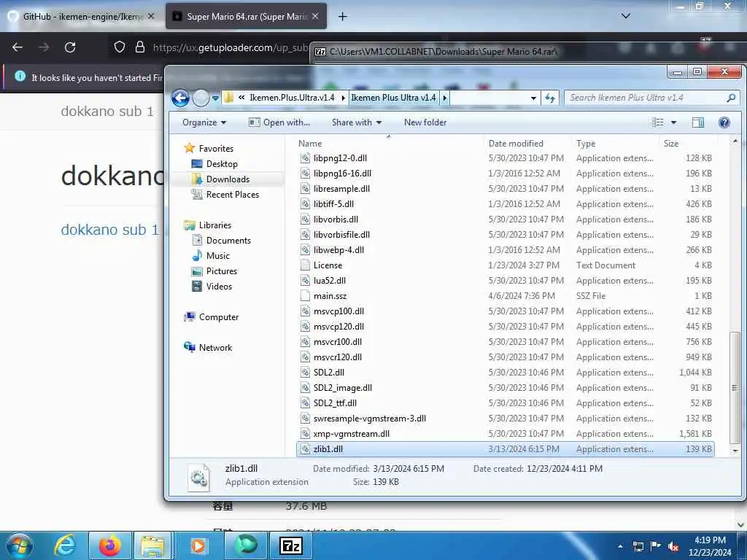This screenshot has width=747, height=560.
Task: Open Recent Places in sidebar
Action: point(233,194)
